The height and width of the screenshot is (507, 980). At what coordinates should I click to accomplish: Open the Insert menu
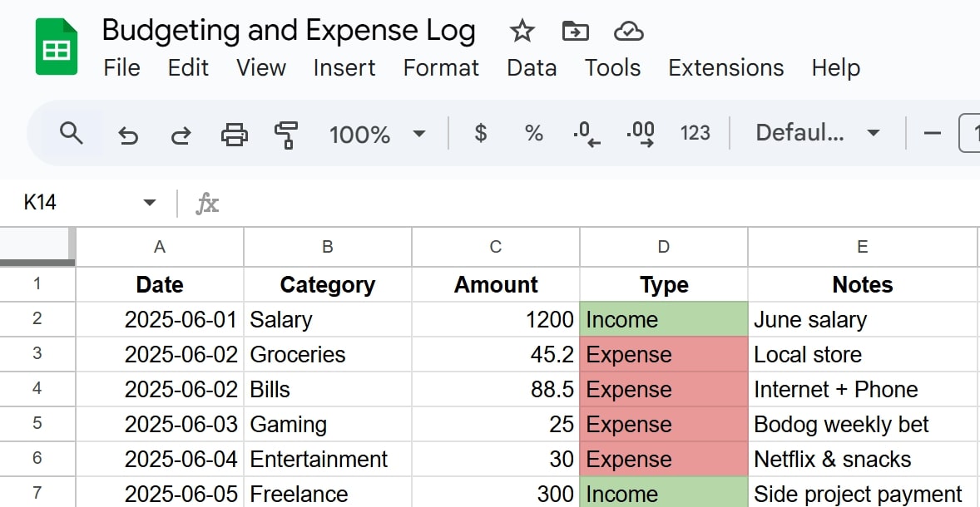coord(344,67)
